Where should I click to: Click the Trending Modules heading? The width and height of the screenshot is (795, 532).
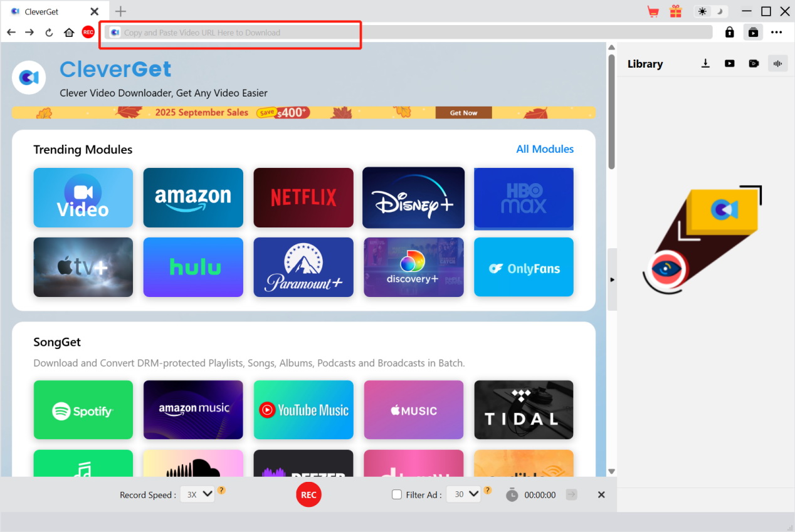pyautogui.click(x=83, y=150)
